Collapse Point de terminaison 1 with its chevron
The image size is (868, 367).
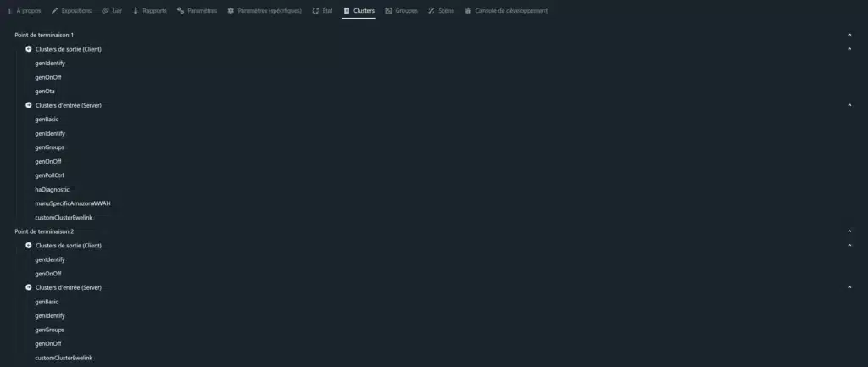[849, 35]
